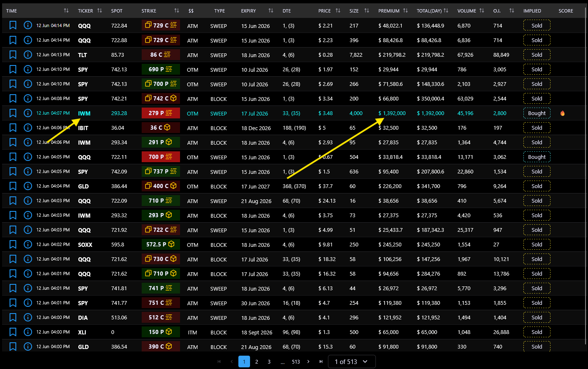The height and width of the screenshot is (369, 588).
Task: Click the SOXX ticker cell
Action: coord(85,245)
